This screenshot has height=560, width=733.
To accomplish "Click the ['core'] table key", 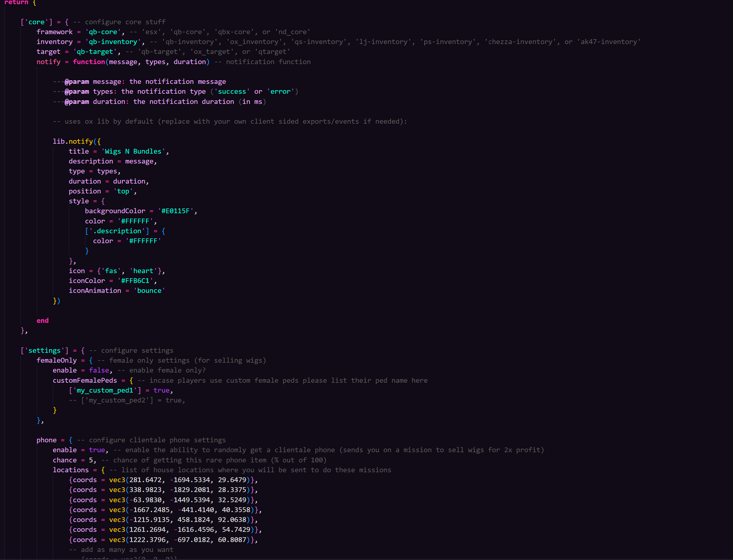I will (x=36, y=22).
